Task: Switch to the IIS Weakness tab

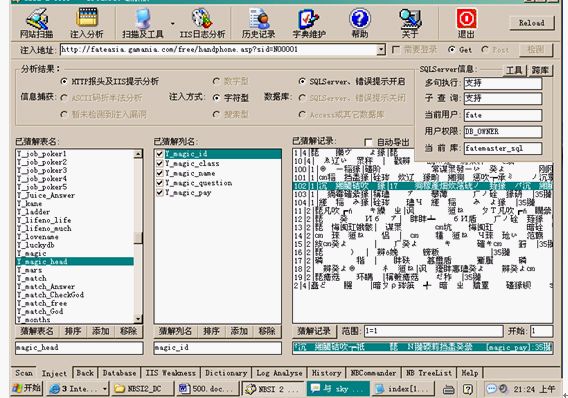Action: [x=170, y=373]
